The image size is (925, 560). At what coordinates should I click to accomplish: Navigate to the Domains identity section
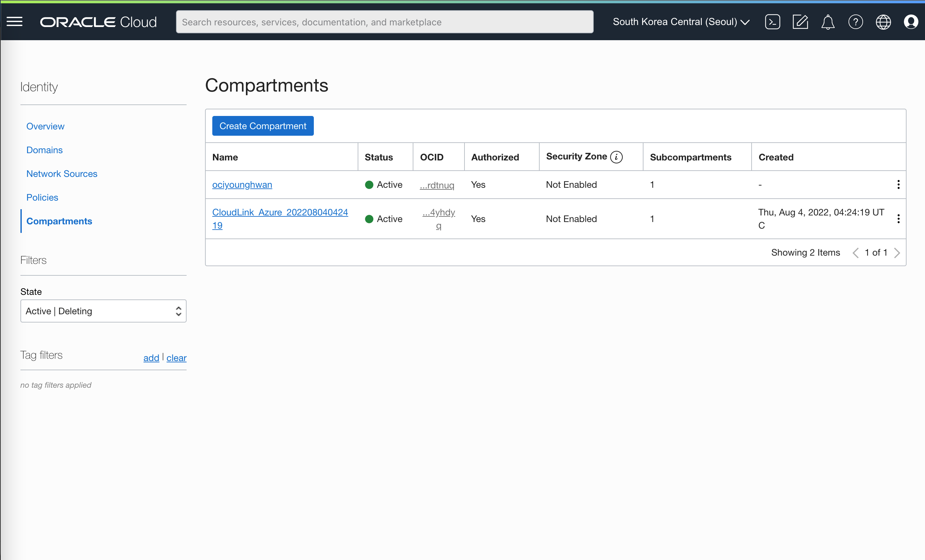pyautogui.click(x=44, y=150)
